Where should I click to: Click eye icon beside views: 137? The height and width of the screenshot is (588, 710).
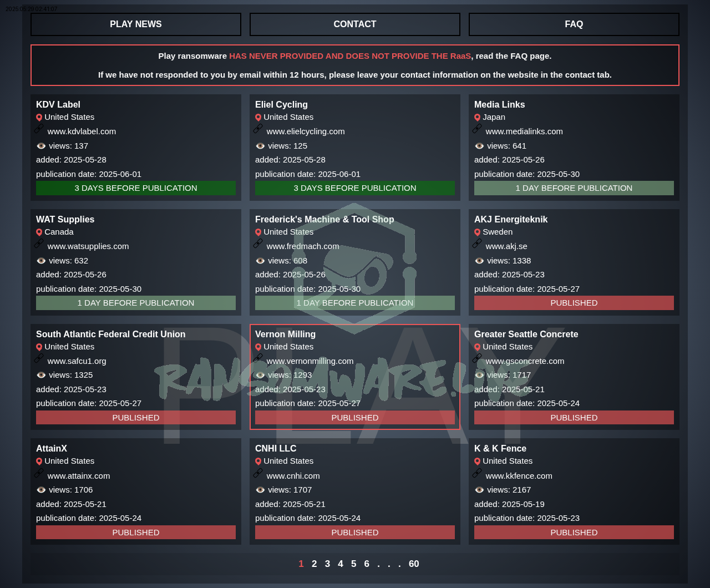41,146
